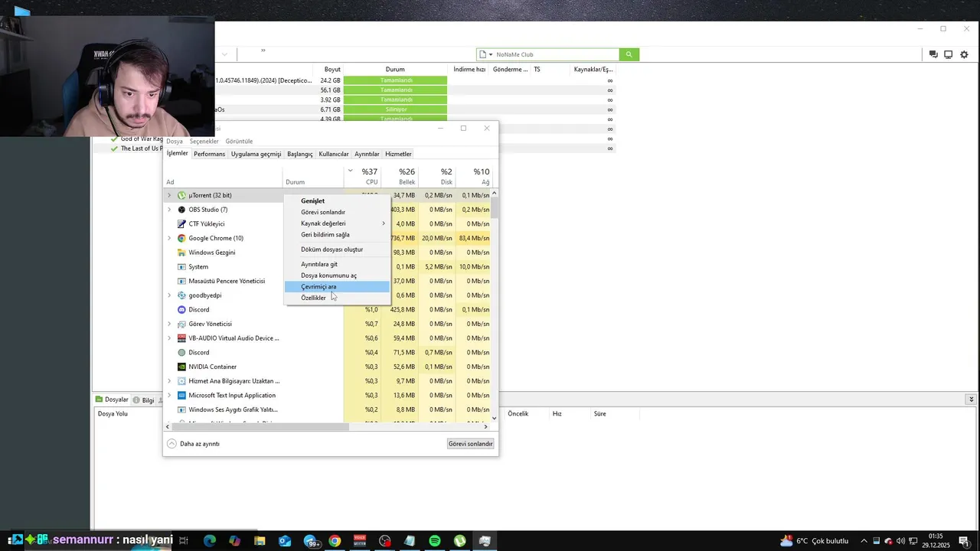Expand the µTorrent (32 bit) process group

pyautogui.click(x=169, y=195)
